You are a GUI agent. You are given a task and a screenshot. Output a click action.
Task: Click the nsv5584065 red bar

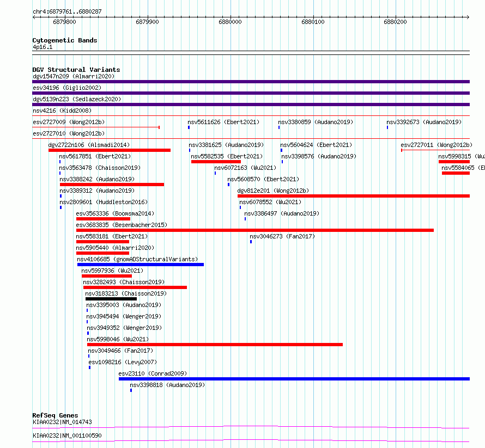click(x=456, y=173)
